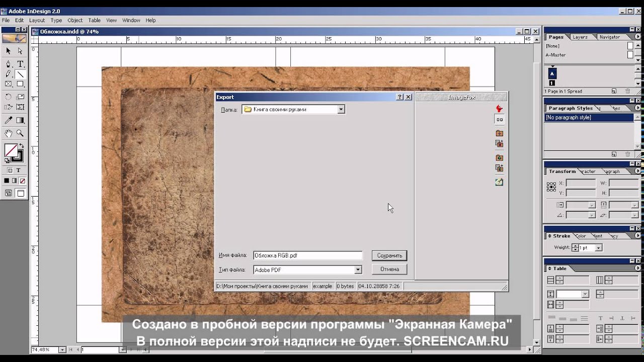This screenshot has width=644, height=362.
Task: Open the Stroke palette flyout menu
Action: [x=637, y=236]
